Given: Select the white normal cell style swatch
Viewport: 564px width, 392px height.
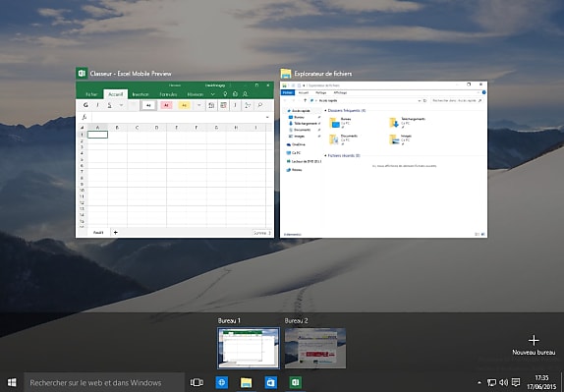Looking at the screenshot, I should 148,105.
